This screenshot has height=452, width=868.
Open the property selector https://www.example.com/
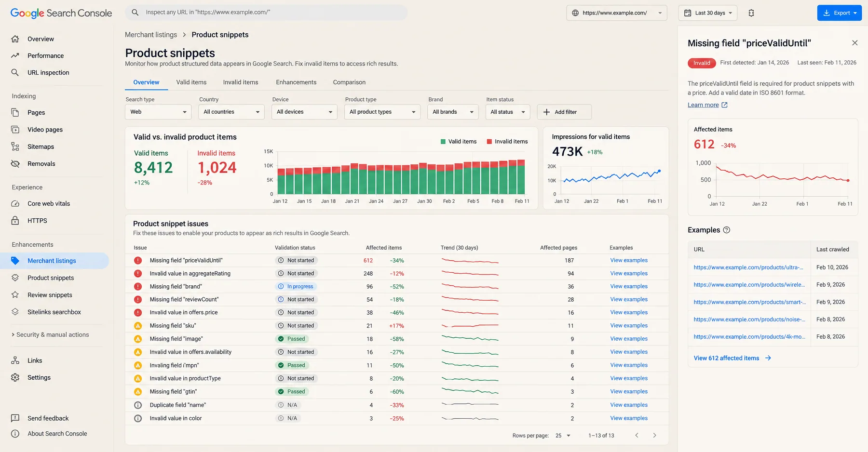(617, 13)
